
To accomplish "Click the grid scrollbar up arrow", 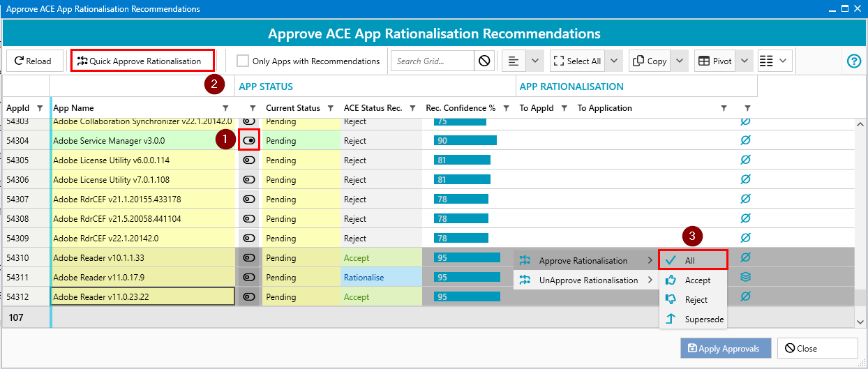I will 860,124.
